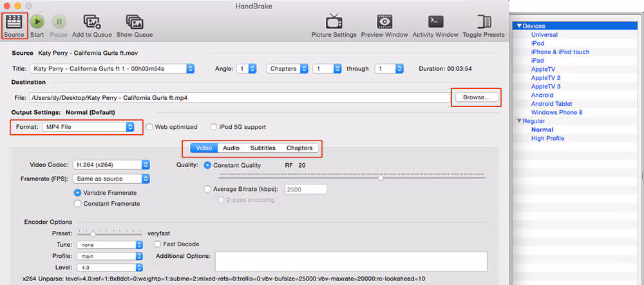Choose Average Bitrate (kbps) radio option
This screenshot has height=285, width=644.
tap(207, 189)
